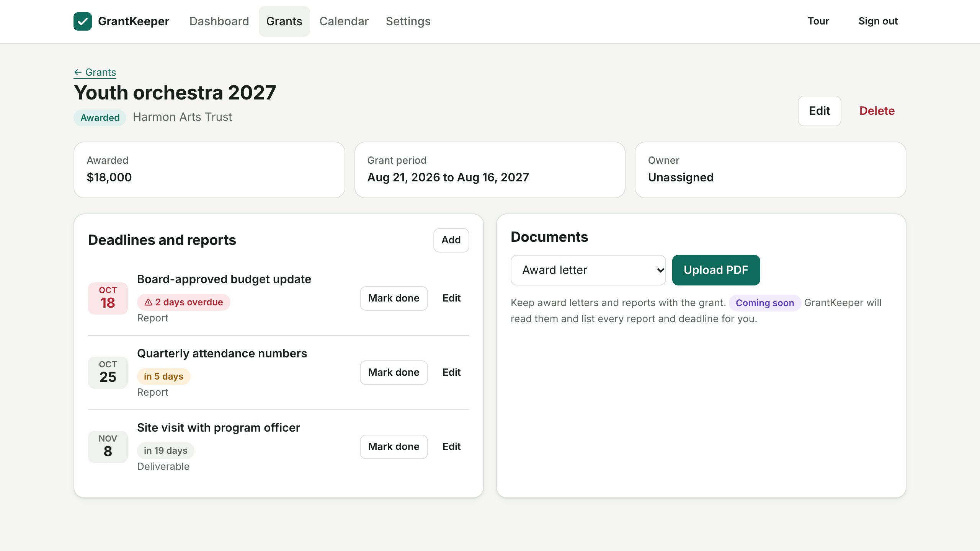Click the Coming soon badge

pos(765,303)
